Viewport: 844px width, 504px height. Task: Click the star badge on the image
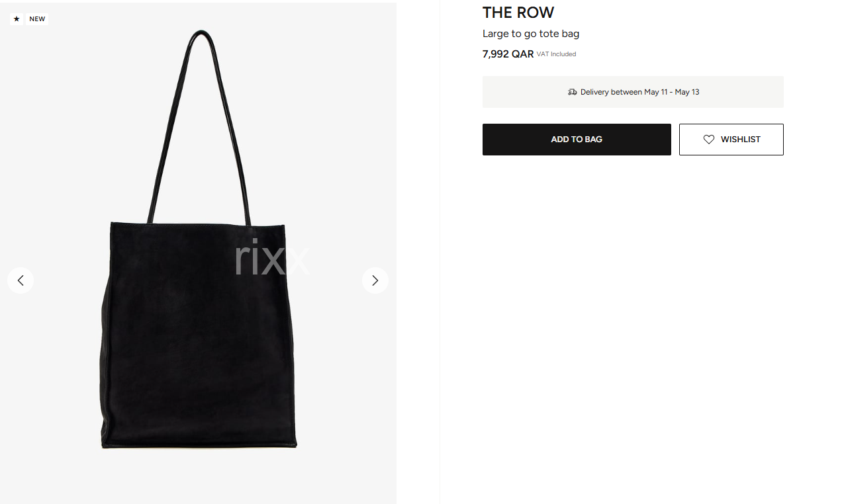coord(17,19)
